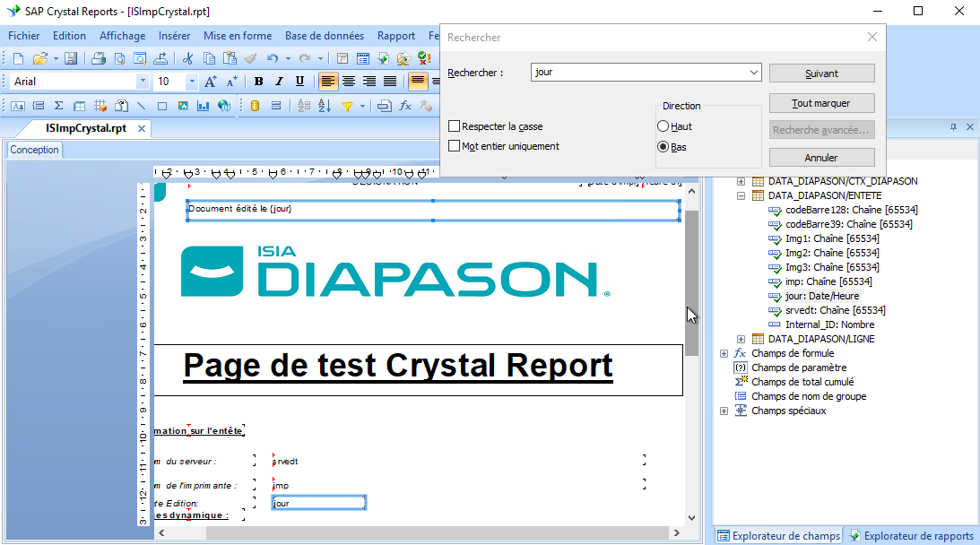Check the Mot entier uniquement option
Screen dimensions: 980x545
pos(455,146)
